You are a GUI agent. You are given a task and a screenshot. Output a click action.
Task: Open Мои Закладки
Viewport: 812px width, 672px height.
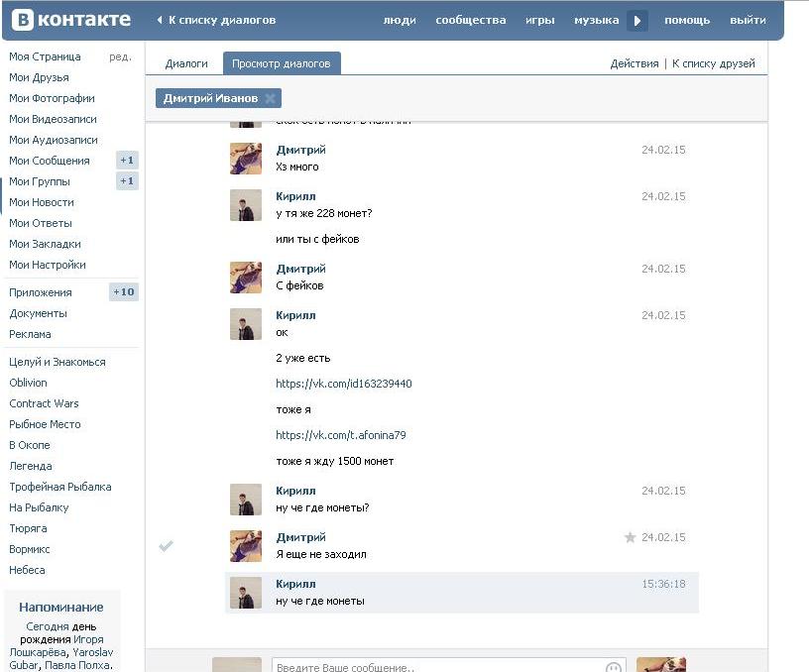45,244
